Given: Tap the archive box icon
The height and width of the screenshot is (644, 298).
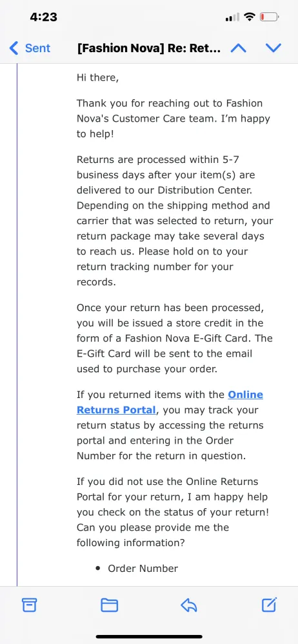Looking at the screenshot, I should tap(29, 605).
